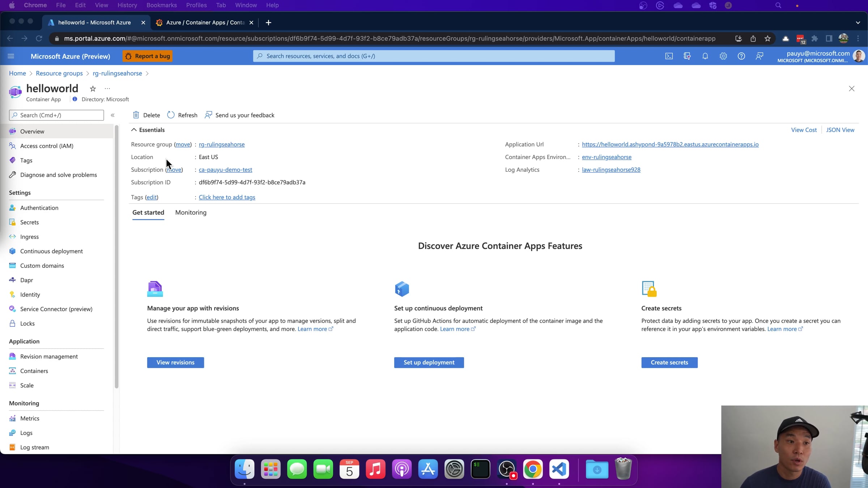Open the Feedback icon in top bar
Image resolution: width=868 pixels, height=488 pixels.
coord(759,56)
